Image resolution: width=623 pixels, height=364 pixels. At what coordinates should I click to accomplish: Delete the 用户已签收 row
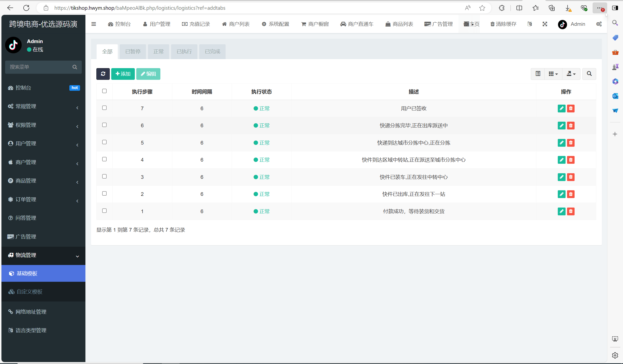571,108
